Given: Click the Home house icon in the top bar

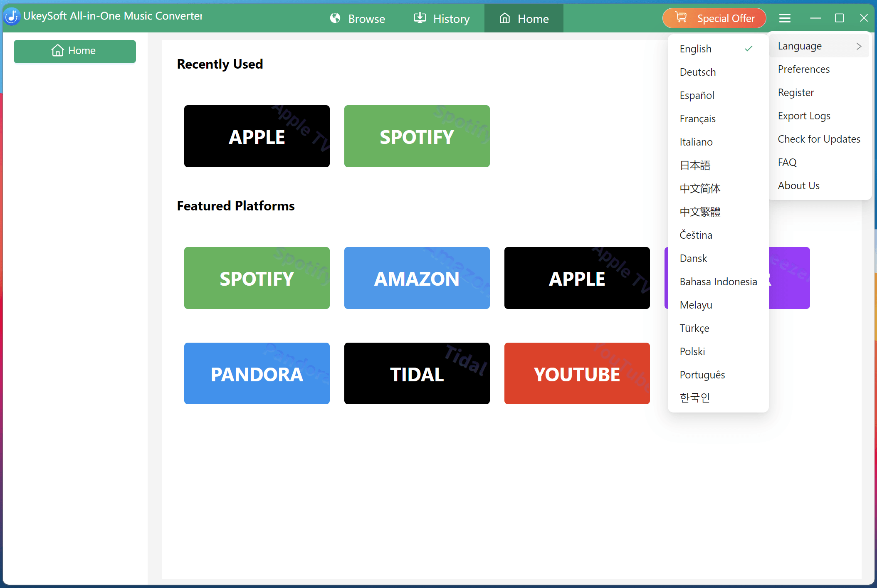Looking at the screenshot, I should (504, 18).
